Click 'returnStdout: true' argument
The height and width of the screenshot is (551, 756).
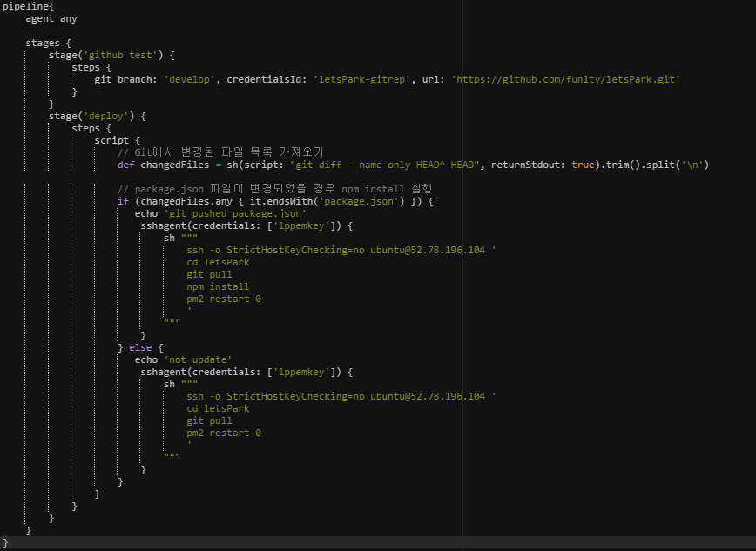pos(543,165)
